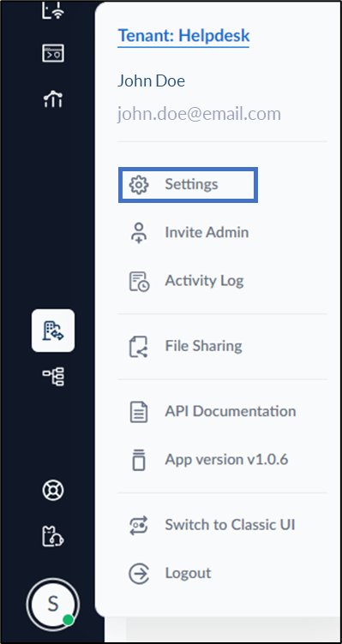Open Settings from the profile menu
342x644 pixels.
point(188,184)
